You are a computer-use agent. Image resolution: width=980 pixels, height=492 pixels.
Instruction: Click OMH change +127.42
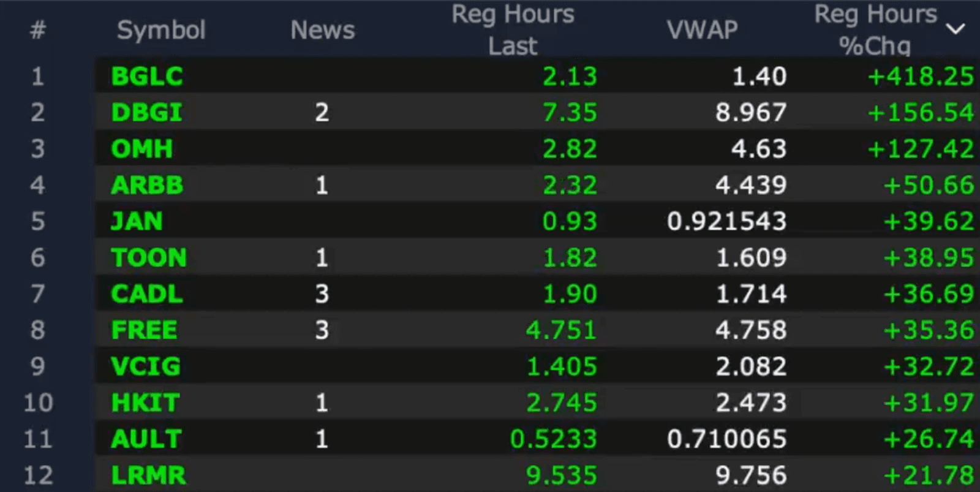pyautogui.click(x=921, y=148)
